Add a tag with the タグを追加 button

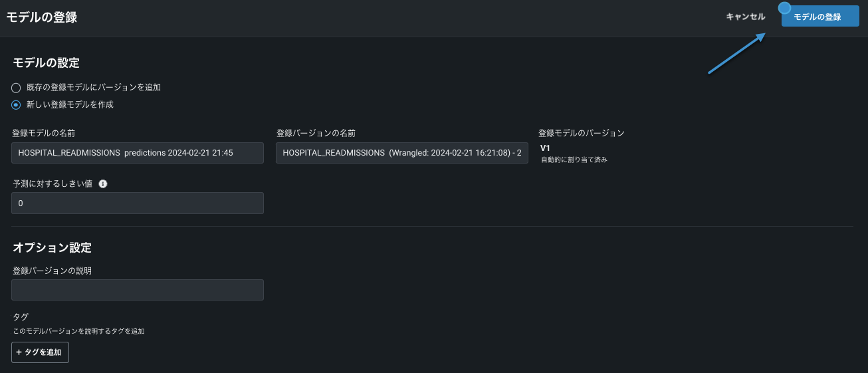click(40, 352)
